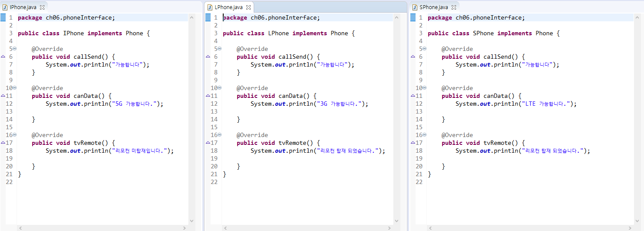The image size is (644, 231).
Task: Select override triangle for tvRemote in SPhone.java
Action: 413,143
